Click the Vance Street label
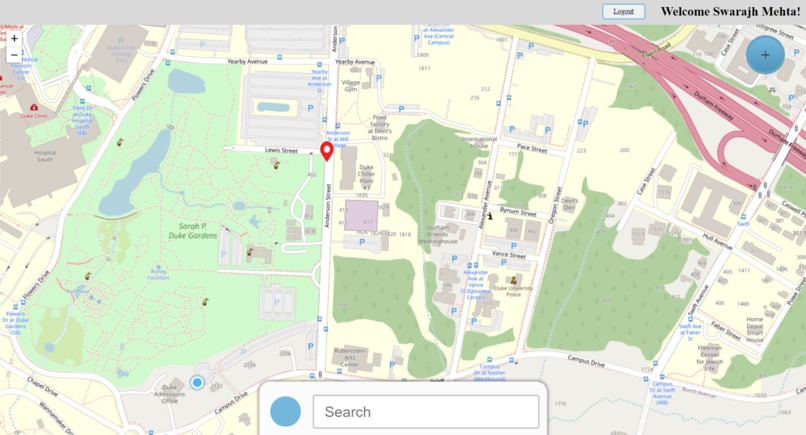Screen dimensions: 806x435 coord(509,254)
